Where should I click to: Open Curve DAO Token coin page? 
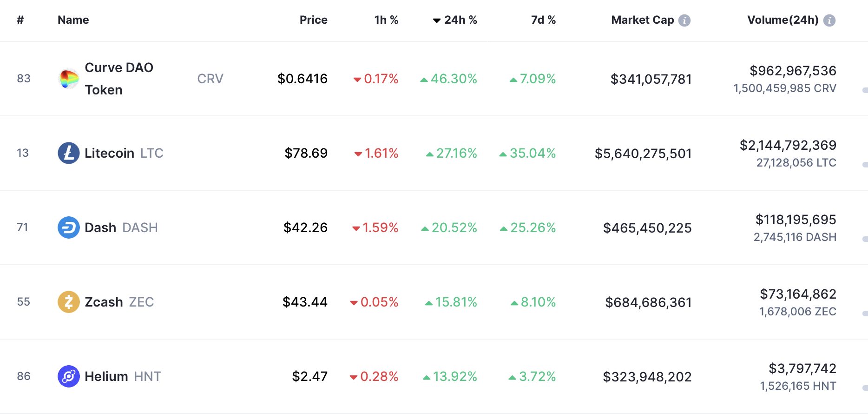[119, 79]
